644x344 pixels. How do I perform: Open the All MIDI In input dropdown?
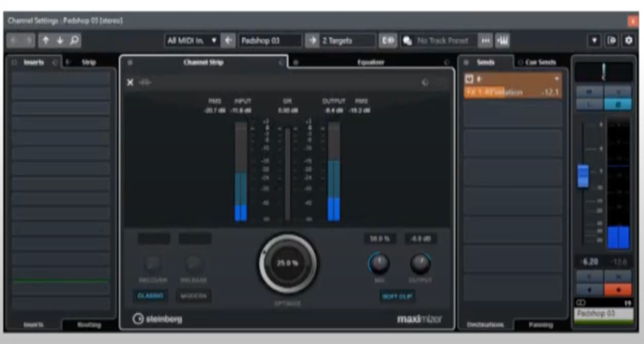[191, 40]
